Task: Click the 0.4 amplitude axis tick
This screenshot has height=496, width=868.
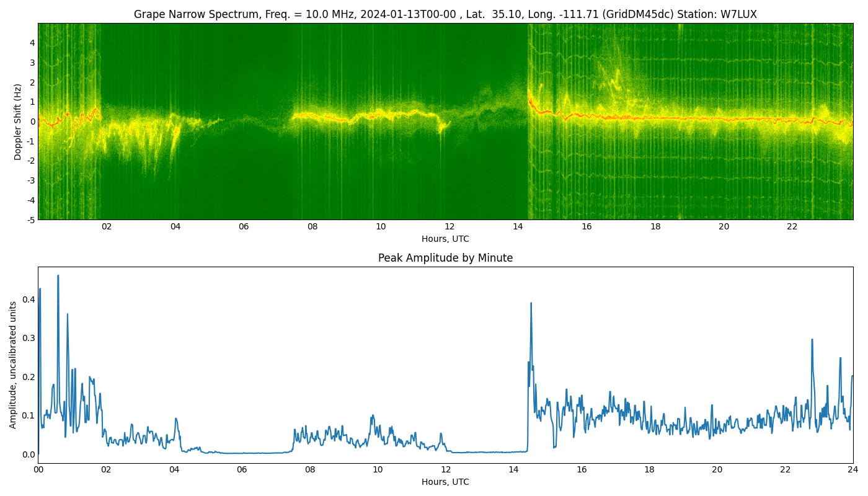Action: 29,299
